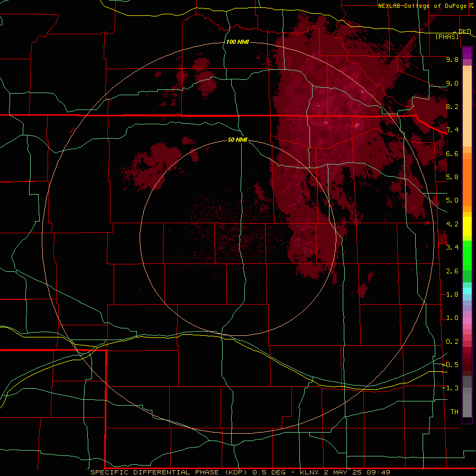Click the 7.4 value on color scale
Viewport: 476px width, 476px height.
click(x=452, y=130)
